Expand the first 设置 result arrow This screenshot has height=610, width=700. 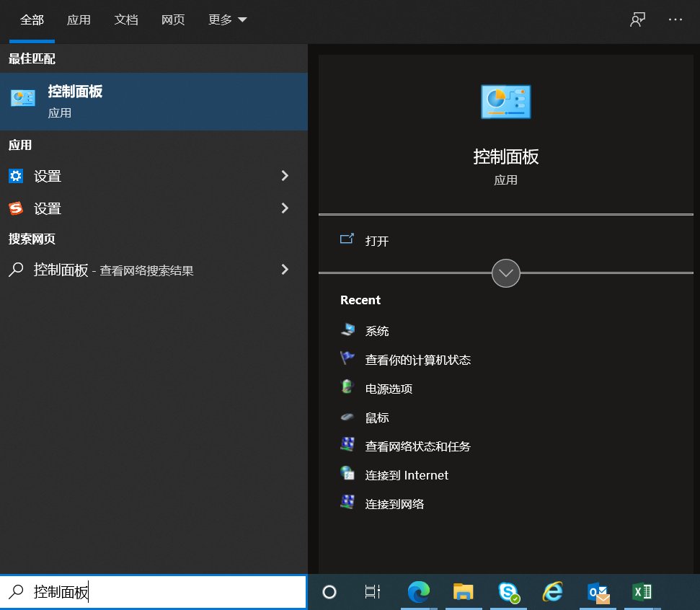pos(285,175)
